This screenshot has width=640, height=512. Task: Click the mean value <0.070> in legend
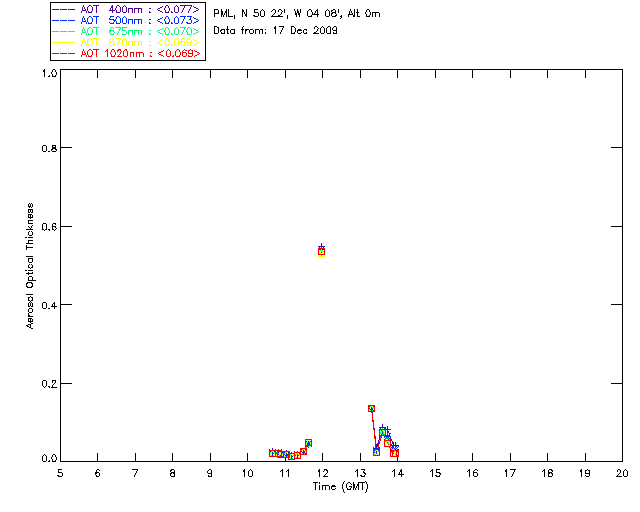pyautogui.click(x=178, y=31)
